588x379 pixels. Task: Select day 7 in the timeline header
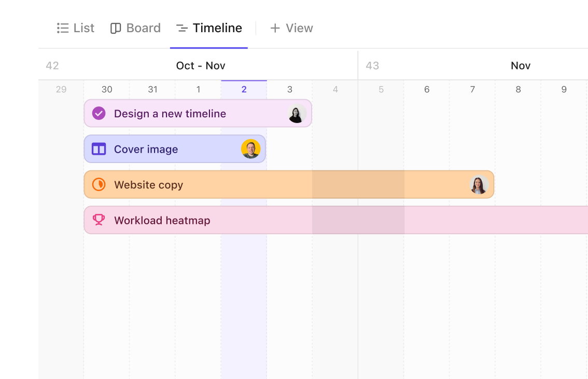coord(472,89)
